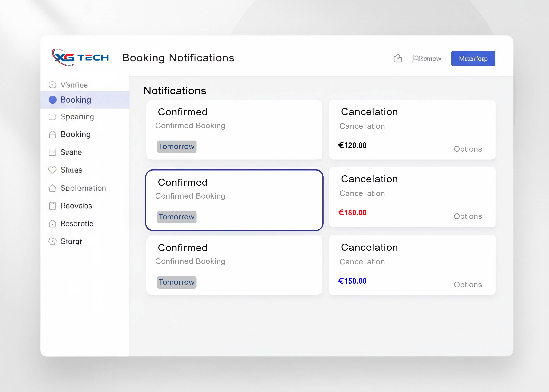This screenshot has width=549, height=392.
Task: Click the XG Tech logo
Action: point(80,57)
